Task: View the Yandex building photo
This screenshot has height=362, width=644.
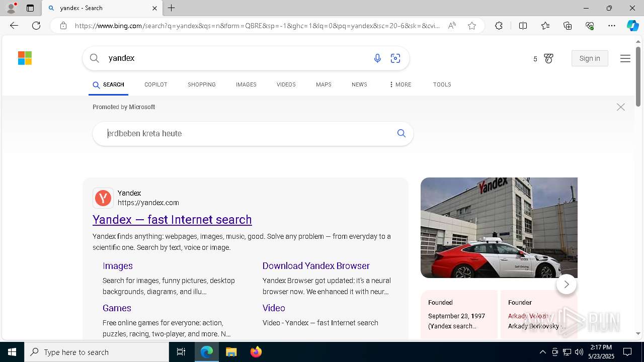Action: 499,228
